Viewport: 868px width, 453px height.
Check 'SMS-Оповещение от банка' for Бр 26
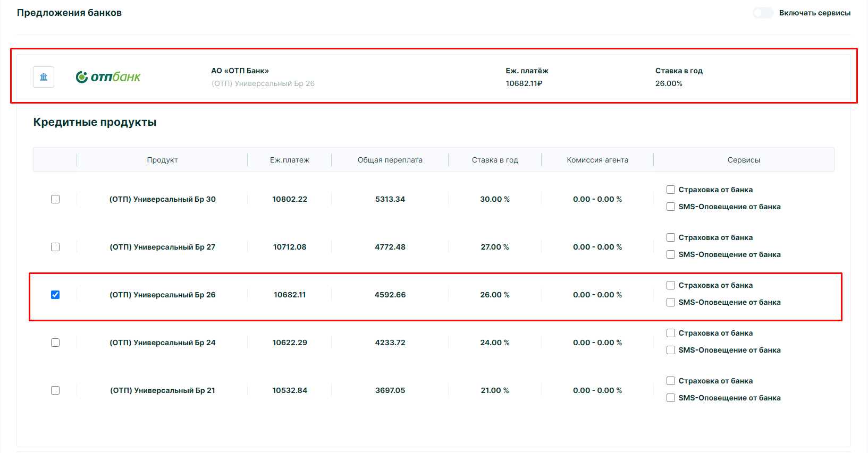tap(671, 302)
